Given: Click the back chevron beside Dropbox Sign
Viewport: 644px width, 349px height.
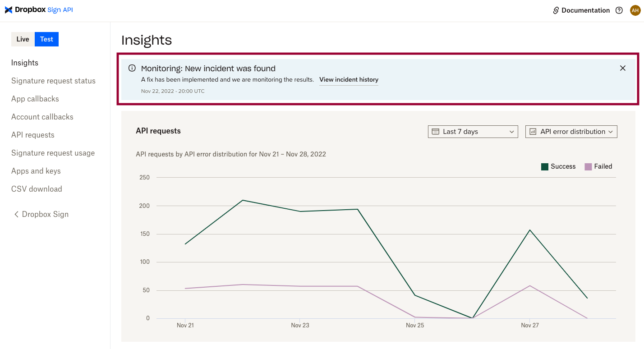Looking at the screenshot, I should (16, 214).
